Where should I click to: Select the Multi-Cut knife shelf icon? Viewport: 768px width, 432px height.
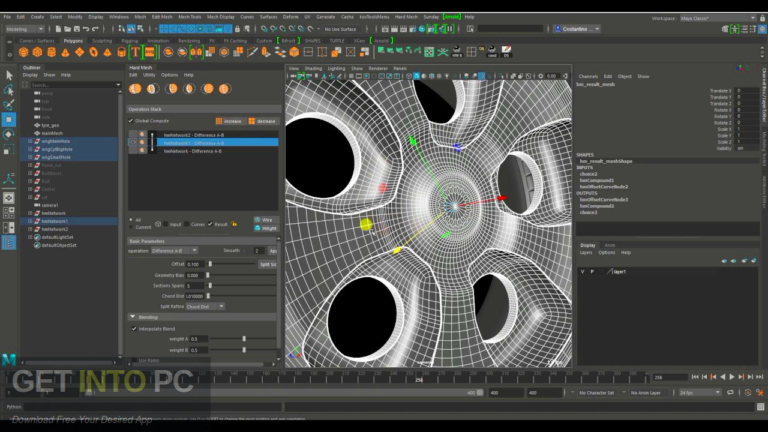(252, 52)
